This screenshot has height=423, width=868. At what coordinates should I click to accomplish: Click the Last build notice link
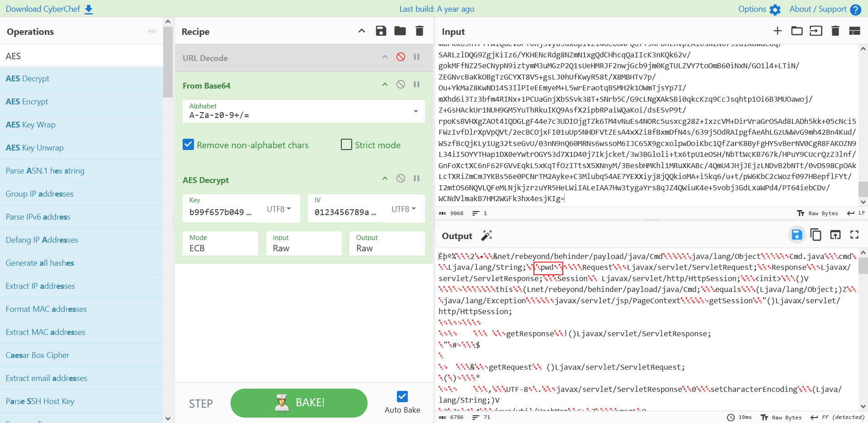click(437, 9)
